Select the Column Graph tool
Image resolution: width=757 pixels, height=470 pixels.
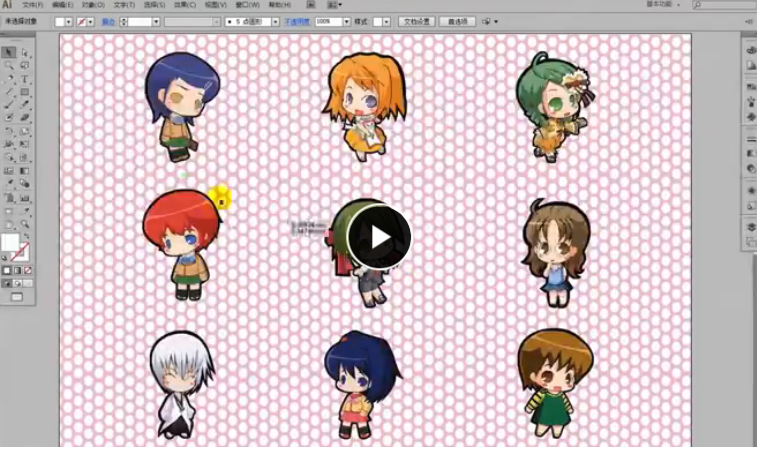(x=25, y=197)
